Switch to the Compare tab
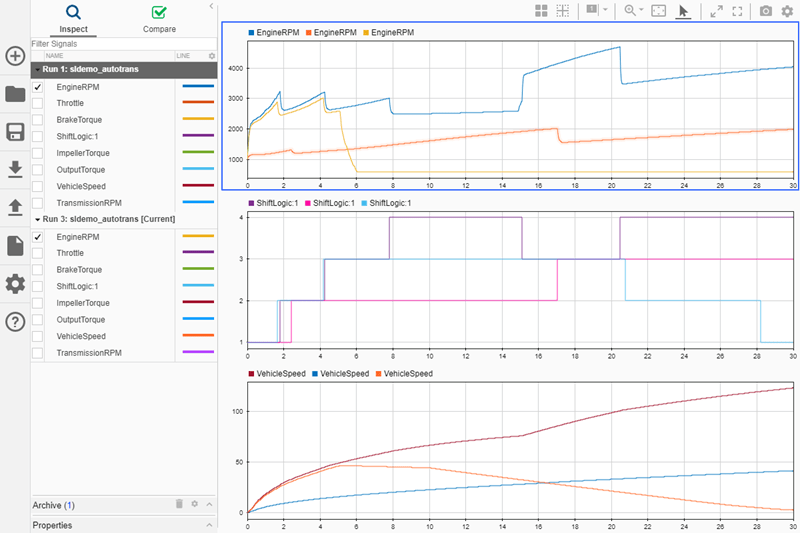The width and height of the screenshot is (800, 533). click(x=159, y=19)
